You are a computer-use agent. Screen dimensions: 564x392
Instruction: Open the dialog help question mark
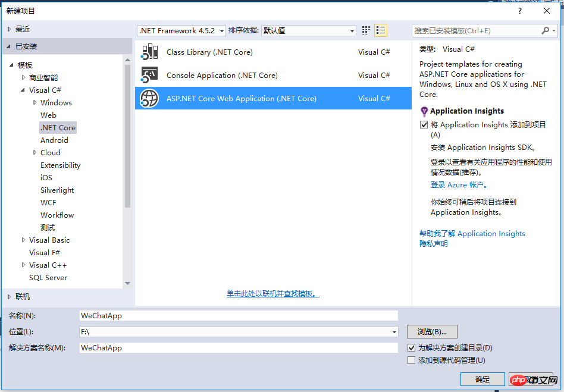pyautogui.click(x=520, y=11)
